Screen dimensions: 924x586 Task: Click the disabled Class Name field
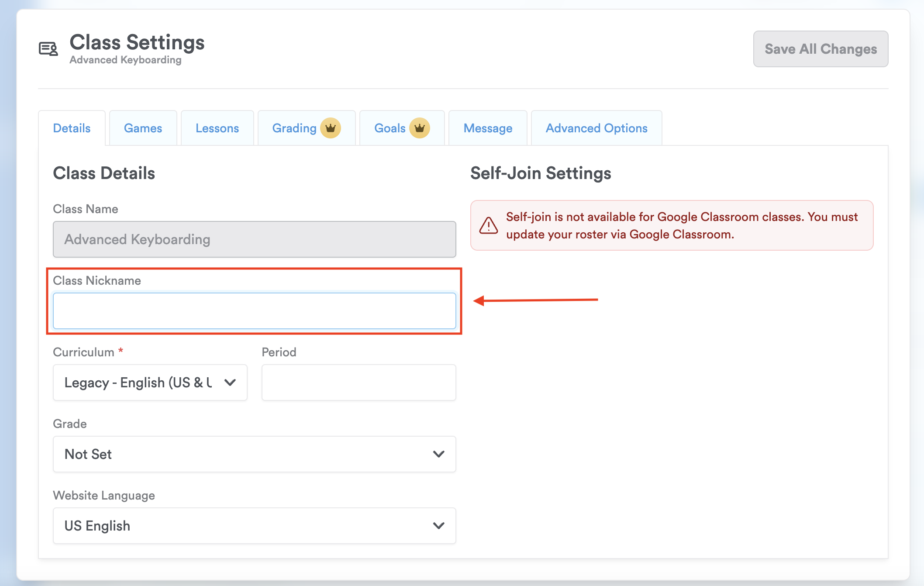pos(254,239)
